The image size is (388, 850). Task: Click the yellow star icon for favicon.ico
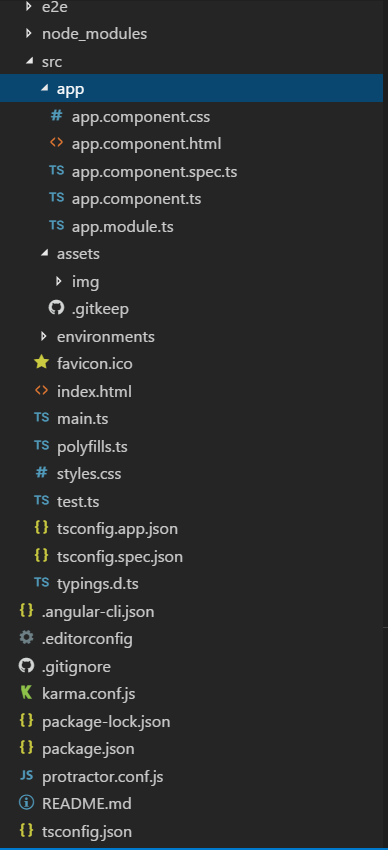click(41, 363)
